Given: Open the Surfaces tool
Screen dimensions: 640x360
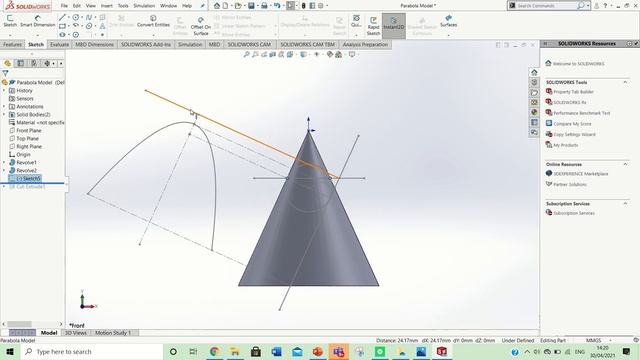Looking at the screenshot, I should [x=449, y=21].
